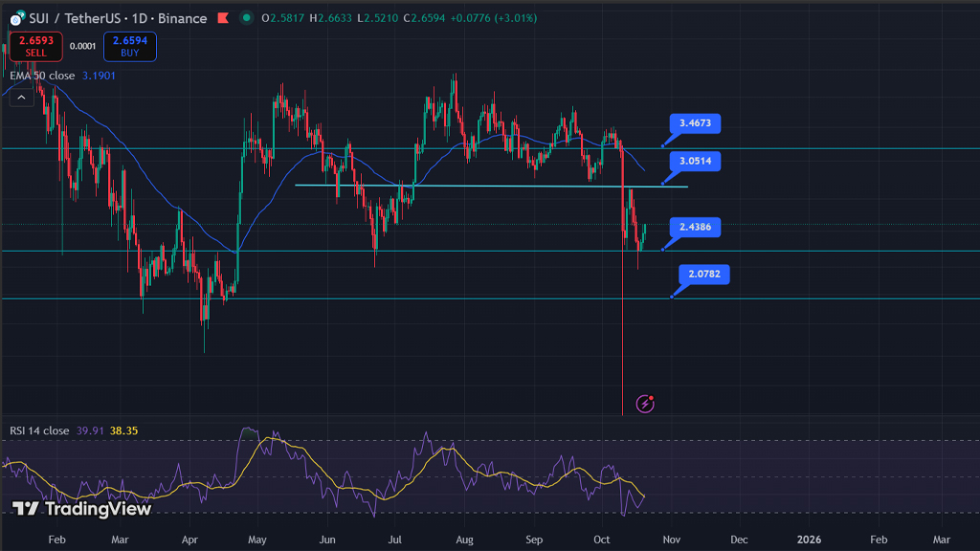Click the May label on time axis
980x551 pixels.
coord(257,540)
